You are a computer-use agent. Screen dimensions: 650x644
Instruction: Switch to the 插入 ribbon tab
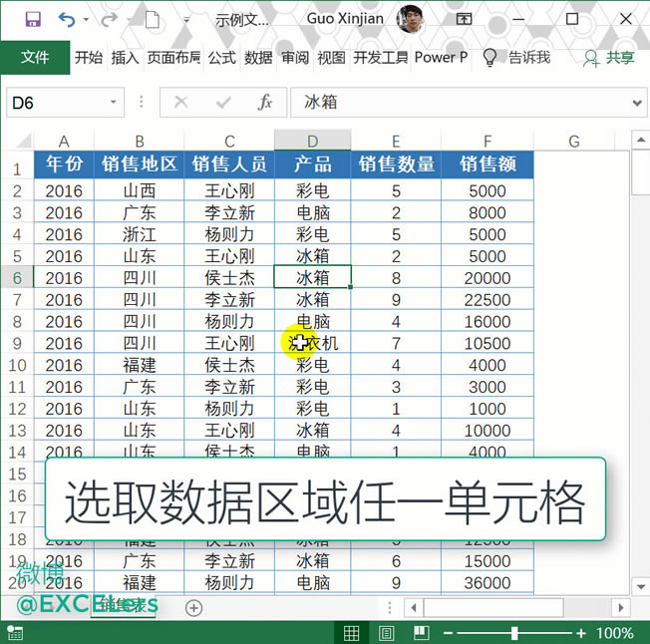[125, 57]
